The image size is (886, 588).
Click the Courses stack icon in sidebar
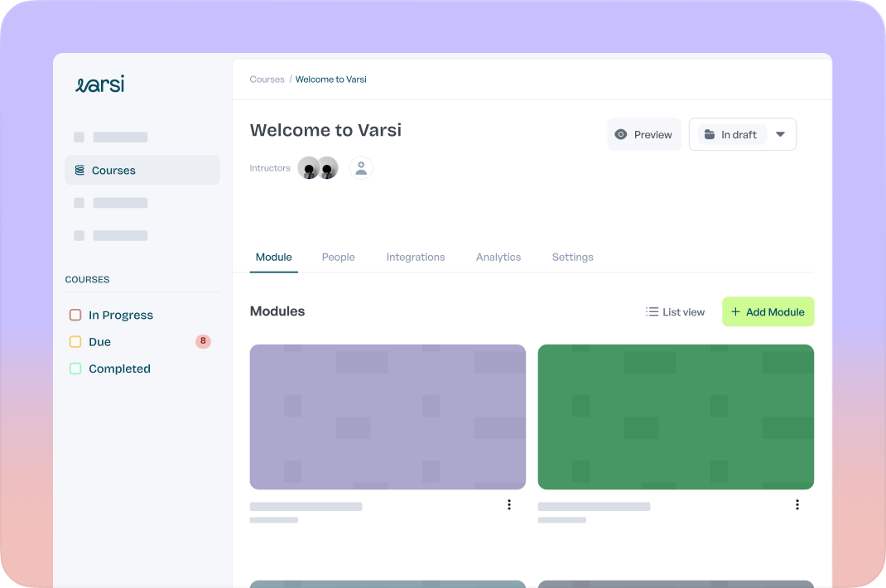pos(79,171)
